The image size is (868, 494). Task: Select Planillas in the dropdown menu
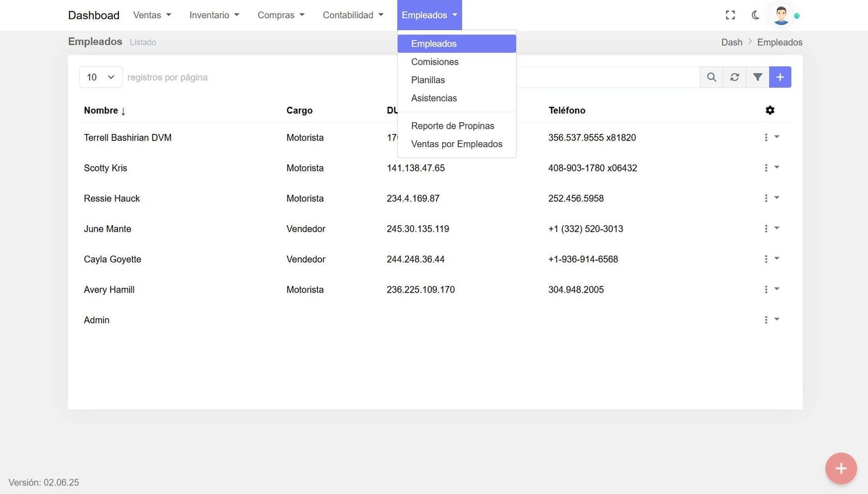427,80
